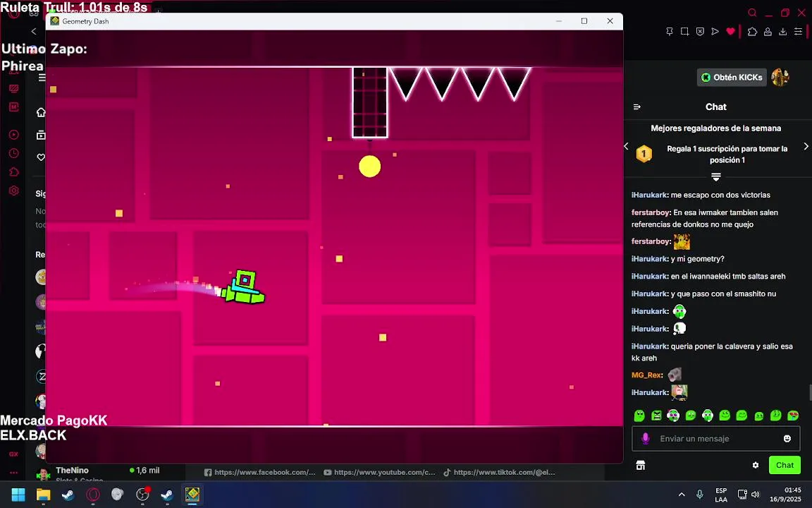
Task: Open the Opera GX taskbar icon
Action: [x=93, y=495]
